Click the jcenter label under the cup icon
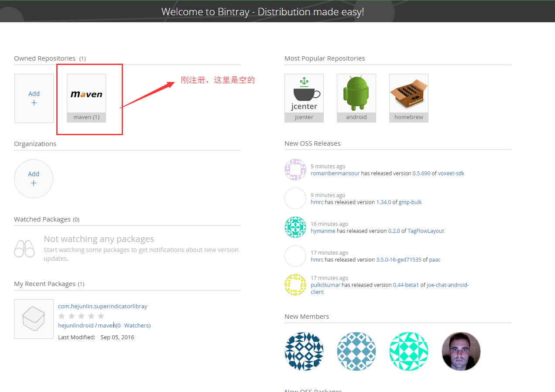This screenshot has height=392, width=555. [x=304, y=117]
